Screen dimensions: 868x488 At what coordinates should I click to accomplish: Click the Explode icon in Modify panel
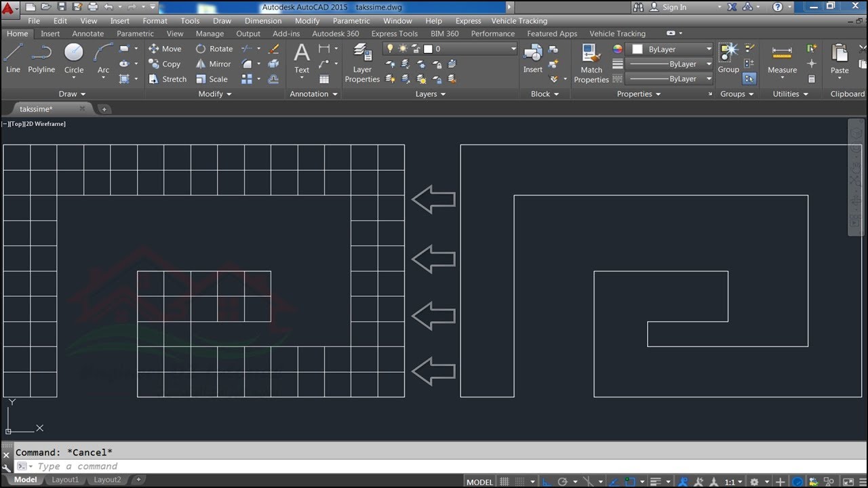click(x=274, y=64)
